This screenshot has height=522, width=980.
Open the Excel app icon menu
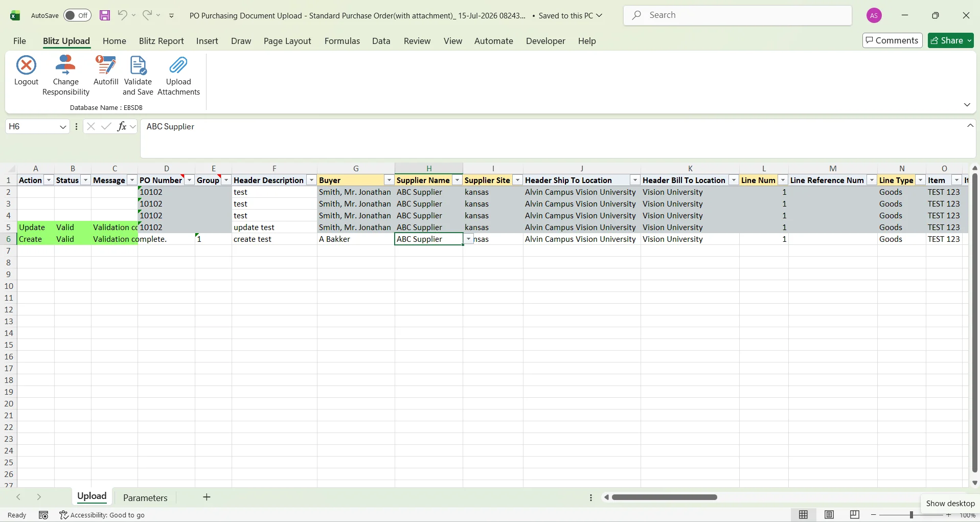click(15, 15)
